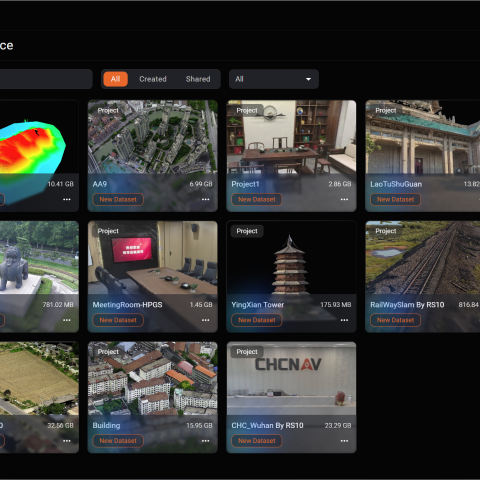Screen dimensions: 480x480
Task: Open the color elevation model thumbnail
Action: click(x=39, y=137)
